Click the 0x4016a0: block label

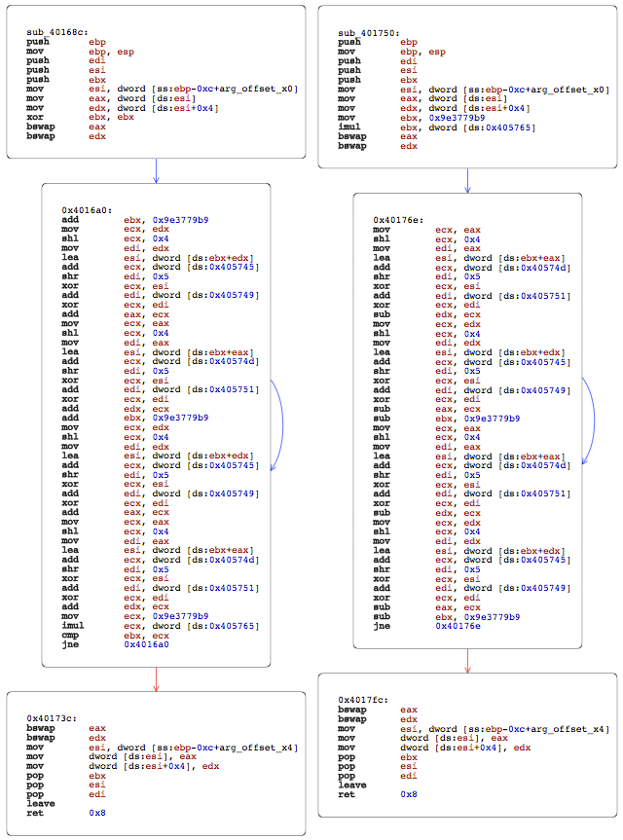tap(87, 210)
